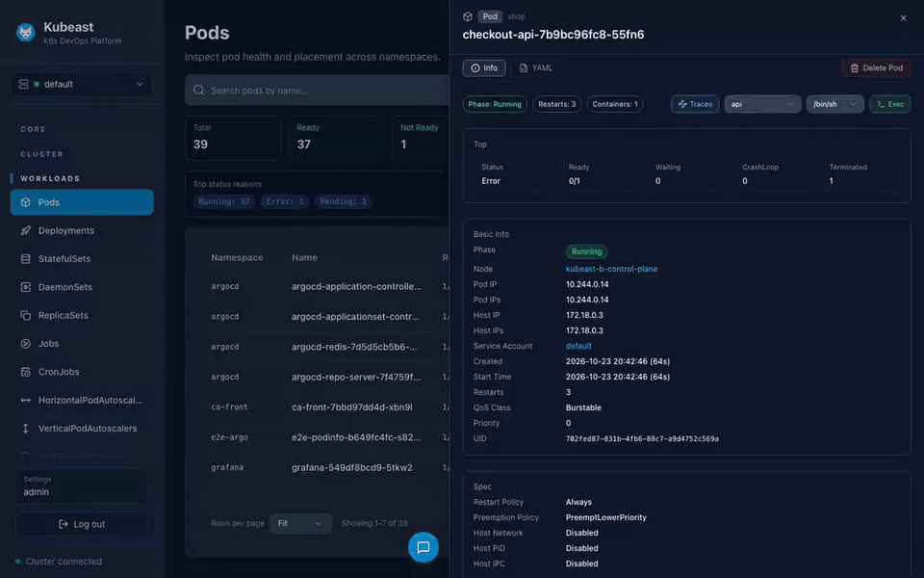
Task: Click the VerticalPodAutoscalers arrows icon
Action: coord(25,429)
